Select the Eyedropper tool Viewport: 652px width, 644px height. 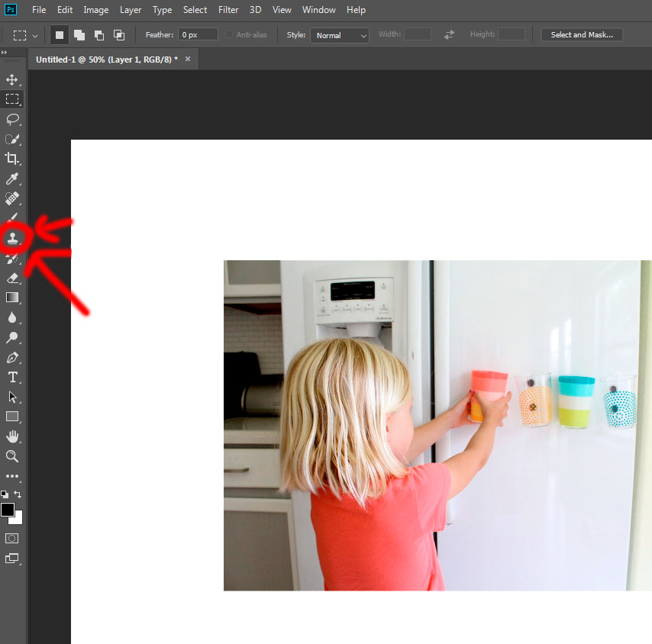[x=12, y=179]
